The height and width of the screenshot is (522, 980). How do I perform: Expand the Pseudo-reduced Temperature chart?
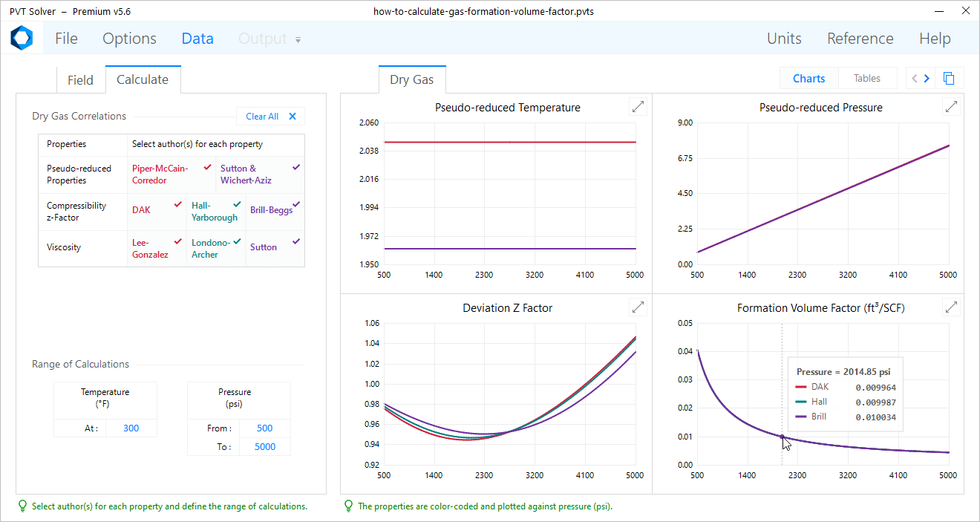pos(637,107)
